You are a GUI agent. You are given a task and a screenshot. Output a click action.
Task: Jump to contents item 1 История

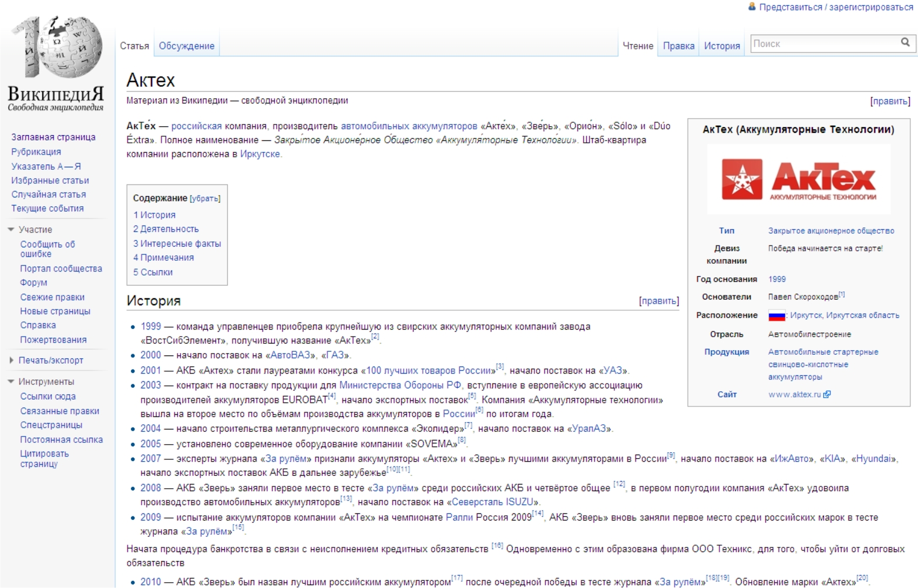click(154, 215)
